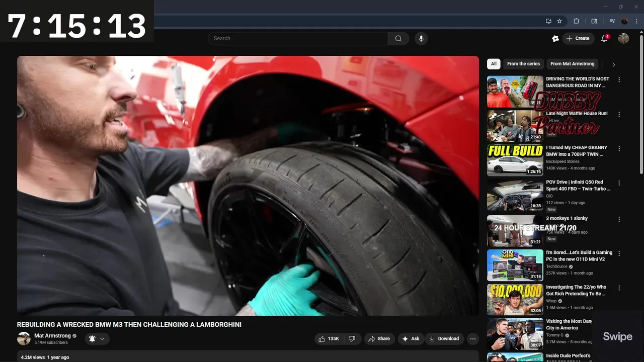Image resolution: width=644 pixels, height=362 pixels.
Task: Open menu for Driving the World's Most Dangerous Road video
Action: pos(619,80)
